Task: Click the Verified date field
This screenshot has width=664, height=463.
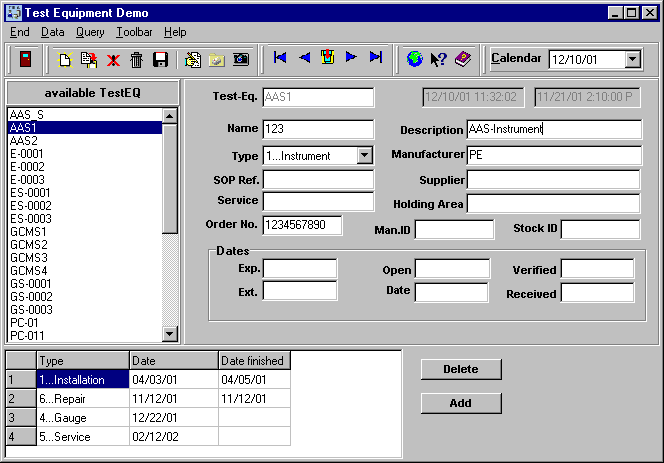Action: [598, 269]
